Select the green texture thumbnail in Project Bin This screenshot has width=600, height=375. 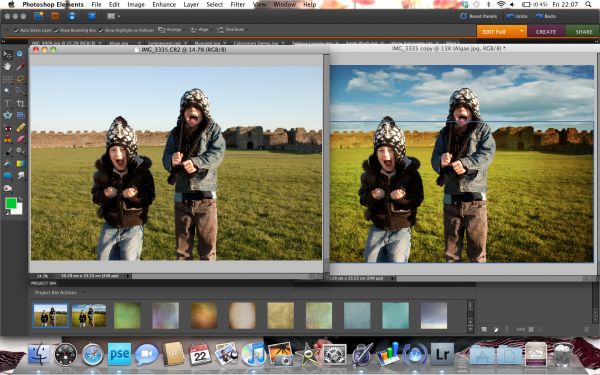click(127, 316)
